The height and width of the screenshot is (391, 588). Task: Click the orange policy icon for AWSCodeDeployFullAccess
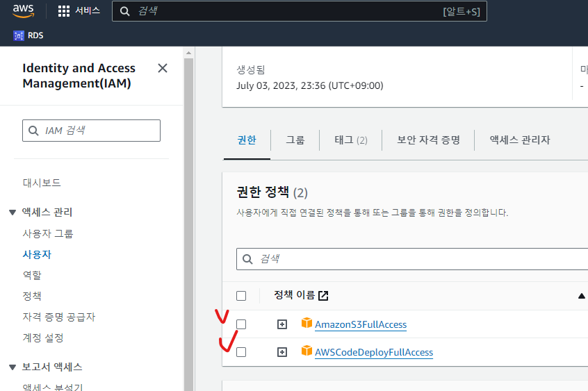point(307,351)
